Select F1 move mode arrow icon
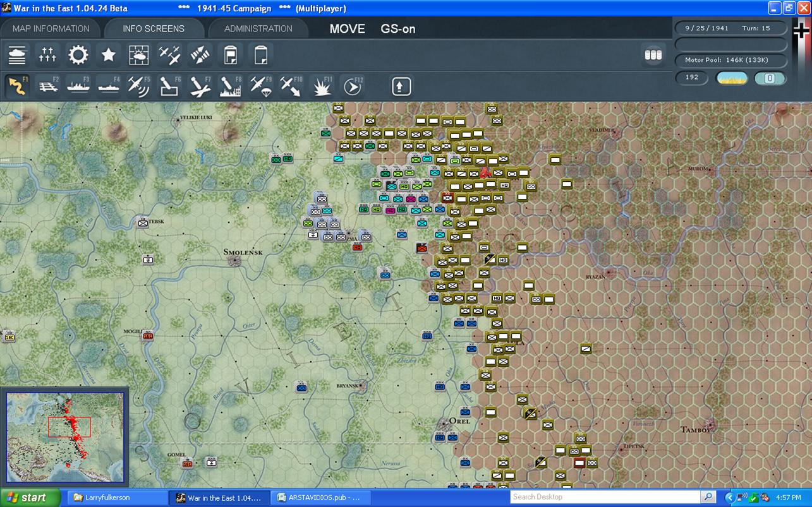 tap(18, 86)
